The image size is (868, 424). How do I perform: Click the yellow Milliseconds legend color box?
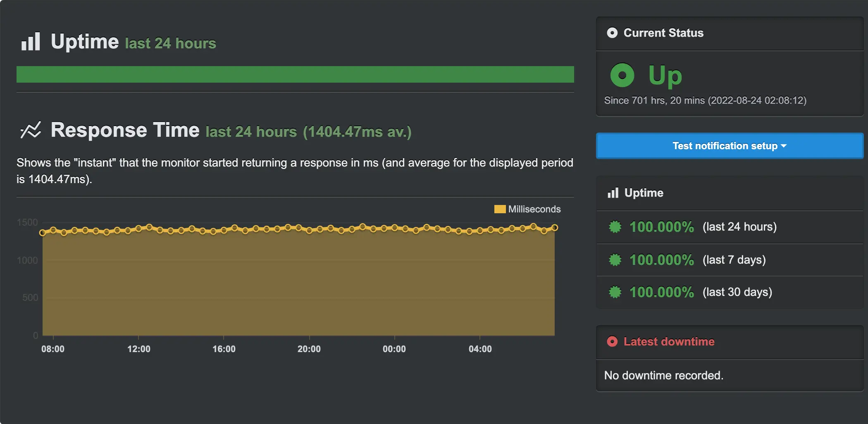tap(500, 209)
